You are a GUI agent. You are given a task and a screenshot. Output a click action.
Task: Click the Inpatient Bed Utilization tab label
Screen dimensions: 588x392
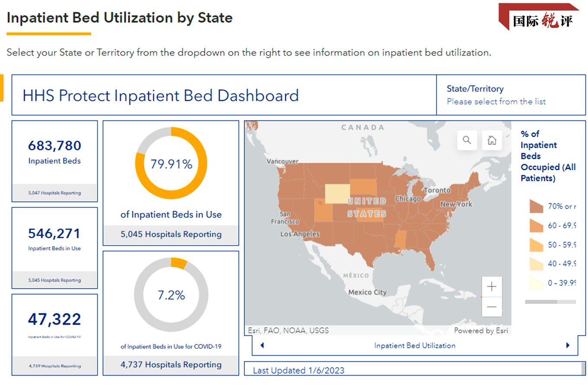(414, 345)
